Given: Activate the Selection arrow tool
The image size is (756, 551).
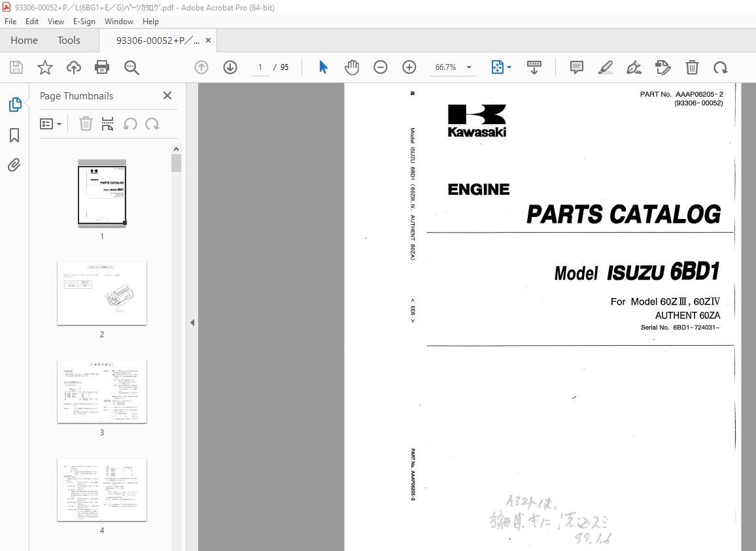Looking at the screenshot, I should tap(324, 67).
